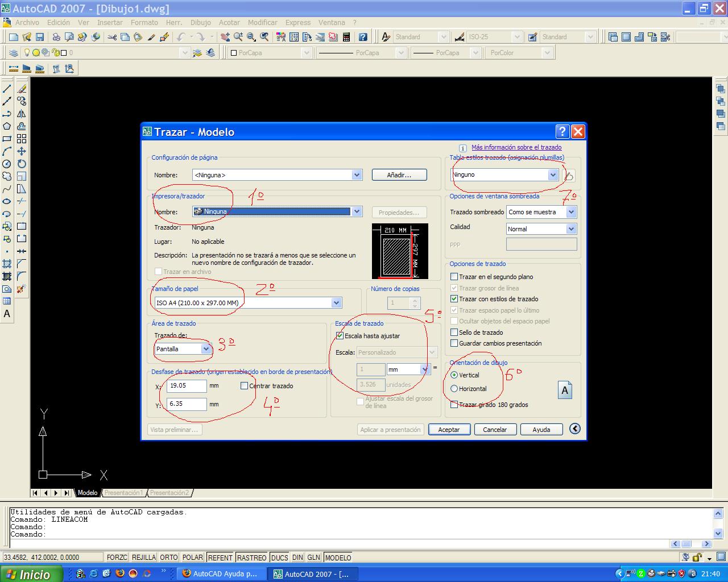Check the Centrar trazado checkbox

click(x=245, y=386)
